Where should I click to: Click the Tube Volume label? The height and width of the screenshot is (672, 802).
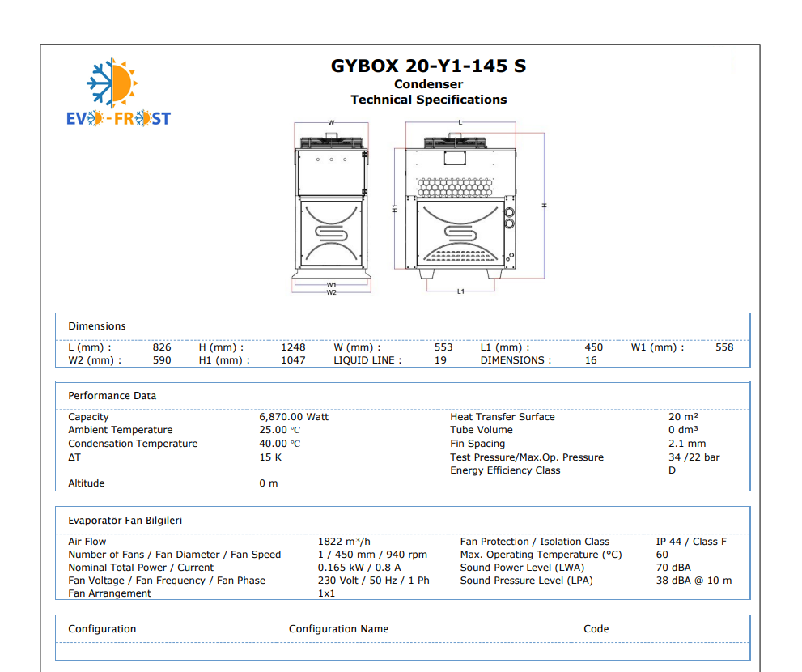click(482, 430)
